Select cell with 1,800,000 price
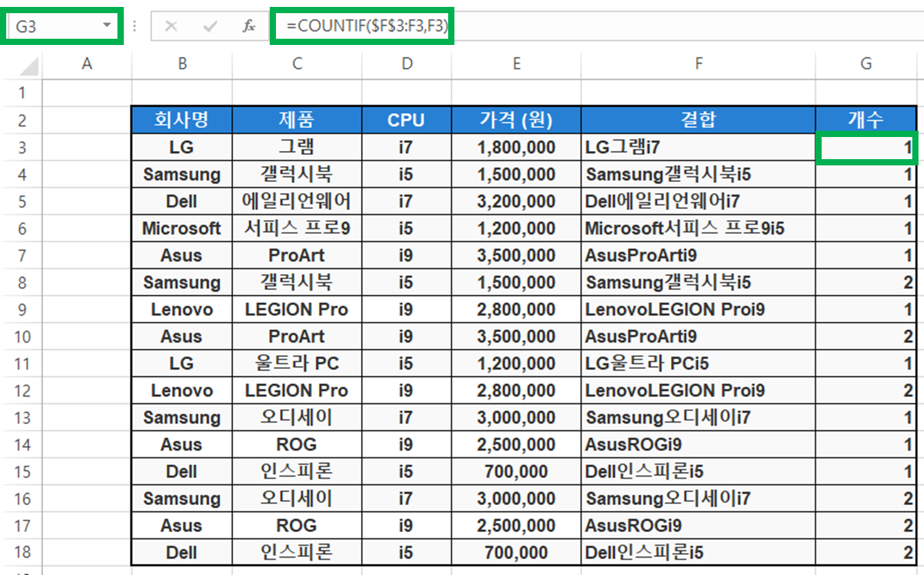The height and width of the screenshot is (575, 924). pyautogui.click(x=517, y=147)
